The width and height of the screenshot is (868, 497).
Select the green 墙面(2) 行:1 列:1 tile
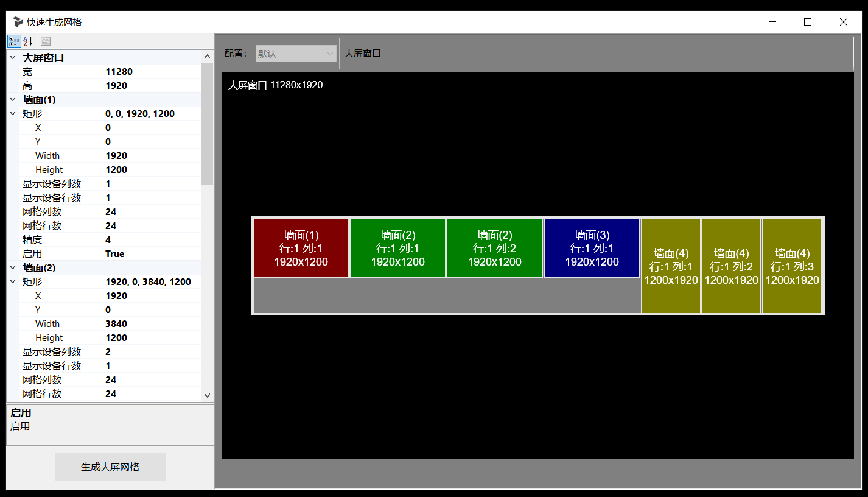[397, 248]
